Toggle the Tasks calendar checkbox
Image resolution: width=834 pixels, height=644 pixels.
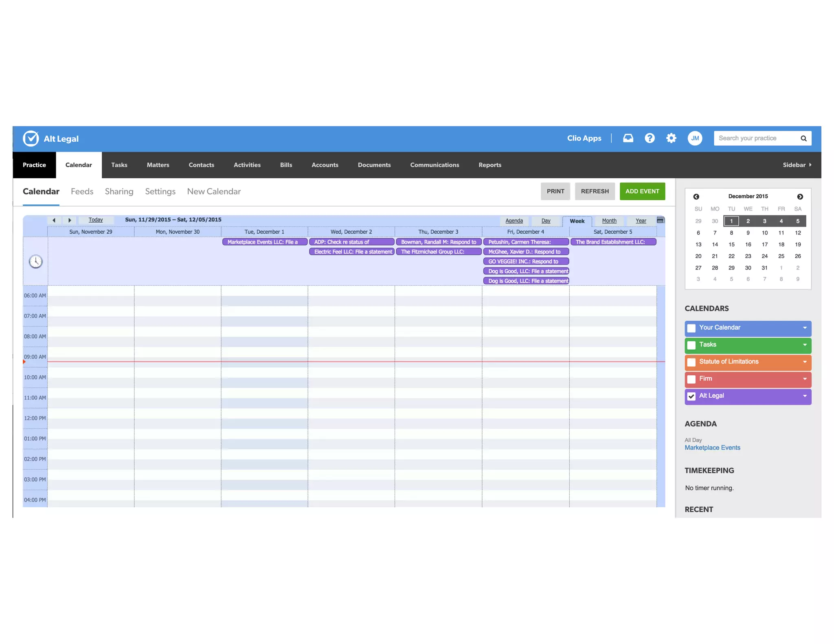tap(691, 346)
